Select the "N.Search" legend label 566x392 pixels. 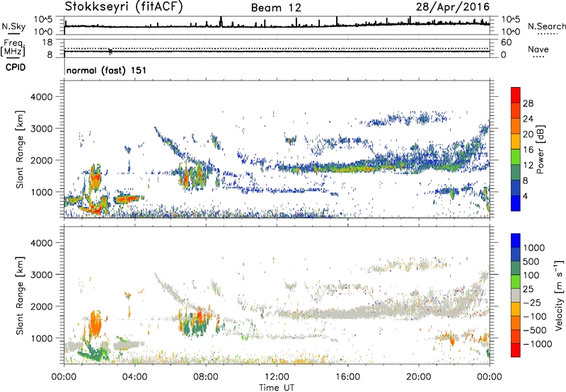pos(546,26)
